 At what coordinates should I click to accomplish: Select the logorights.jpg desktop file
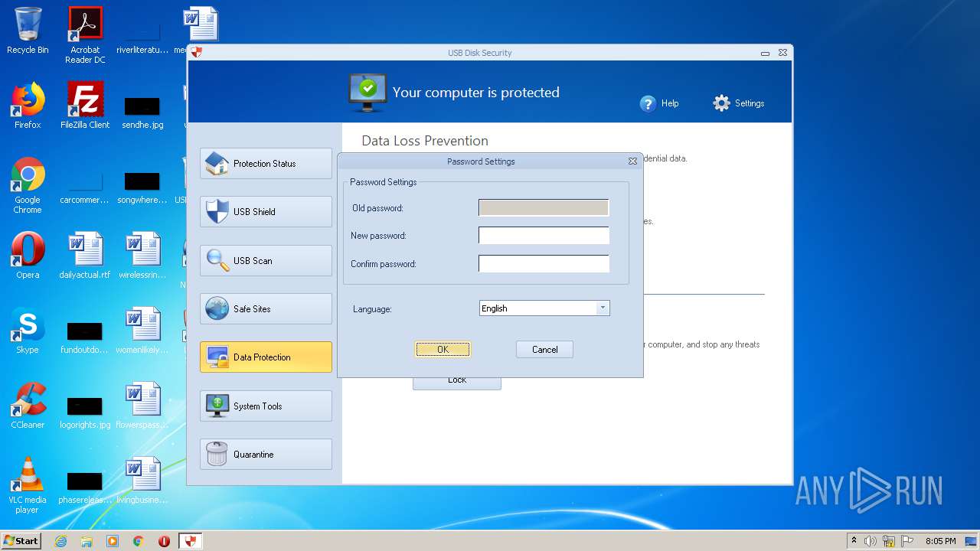click(x=85, y=412)
